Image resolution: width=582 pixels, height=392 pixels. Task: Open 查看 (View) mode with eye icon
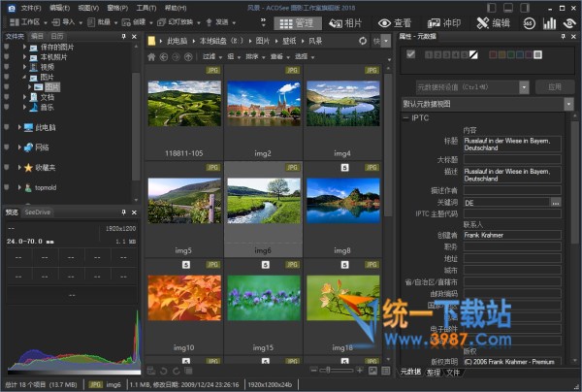396,22
